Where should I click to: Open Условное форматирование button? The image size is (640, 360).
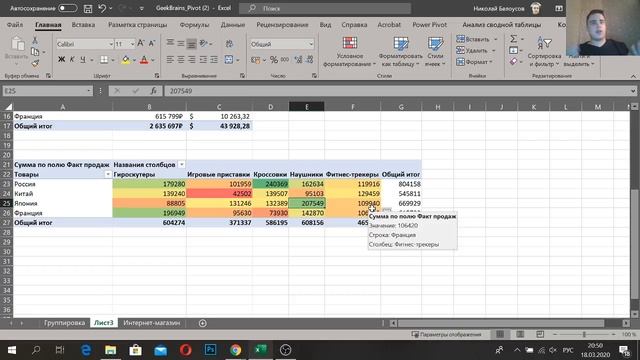coord(349,52)
